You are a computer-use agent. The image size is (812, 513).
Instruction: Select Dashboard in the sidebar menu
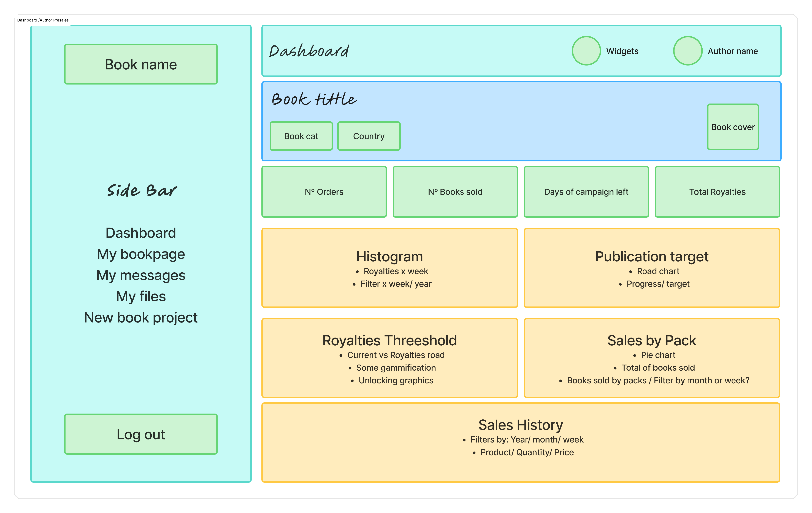141,233
